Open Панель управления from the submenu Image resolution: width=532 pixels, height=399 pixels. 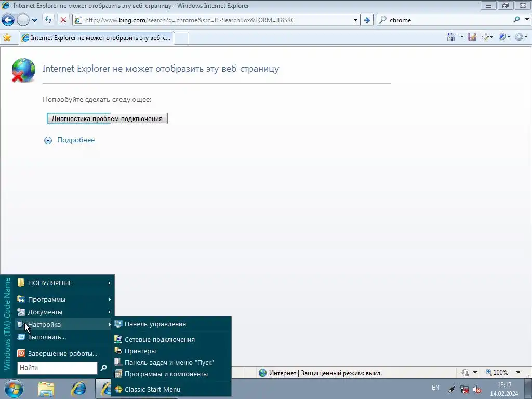171,324
